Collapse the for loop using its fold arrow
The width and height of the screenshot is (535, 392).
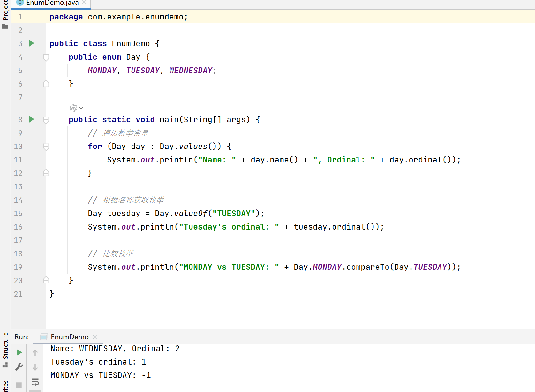(x=46, y=146)
